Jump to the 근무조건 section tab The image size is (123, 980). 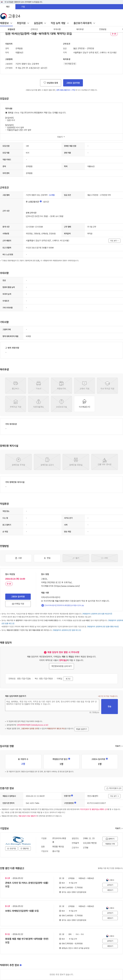[34, 29]
